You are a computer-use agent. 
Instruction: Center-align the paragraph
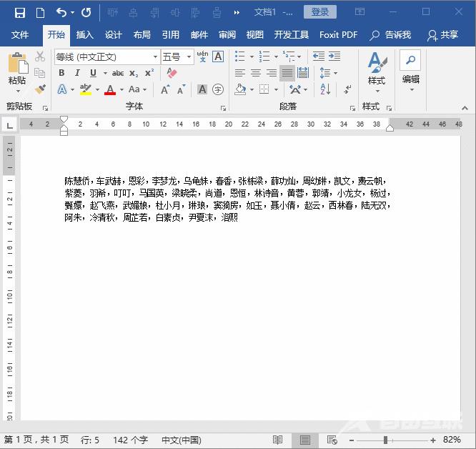[256, 73]
